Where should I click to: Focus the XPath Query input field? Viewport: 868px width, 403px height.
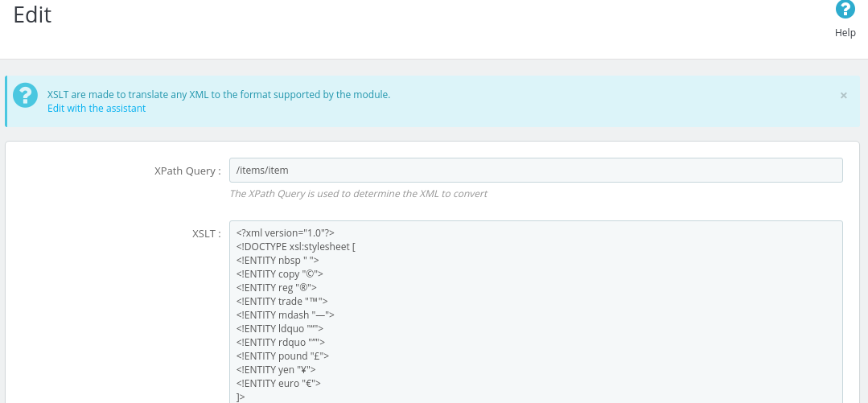tap(535, 171)
